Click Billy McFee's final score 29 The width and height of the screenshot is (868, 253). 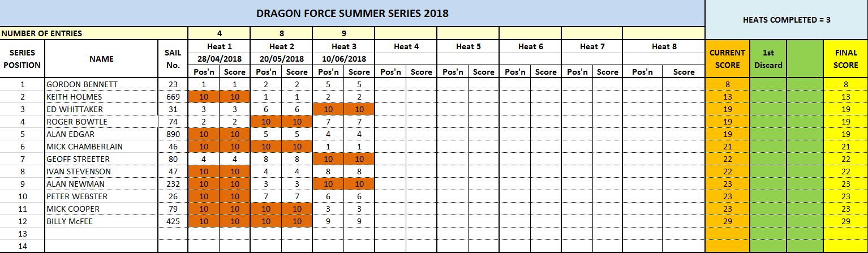coord(846,221)
